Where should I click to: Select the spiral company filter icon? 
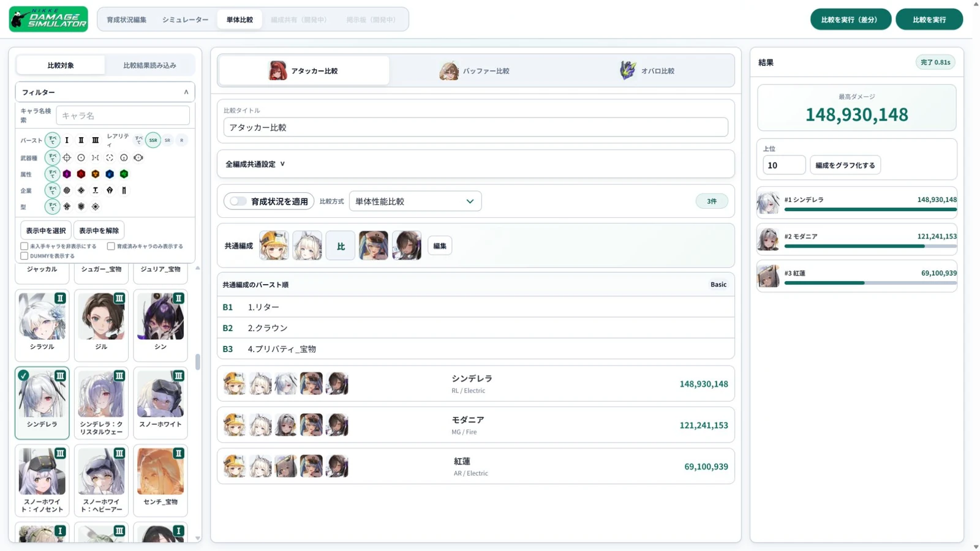[x=67, y=190]
